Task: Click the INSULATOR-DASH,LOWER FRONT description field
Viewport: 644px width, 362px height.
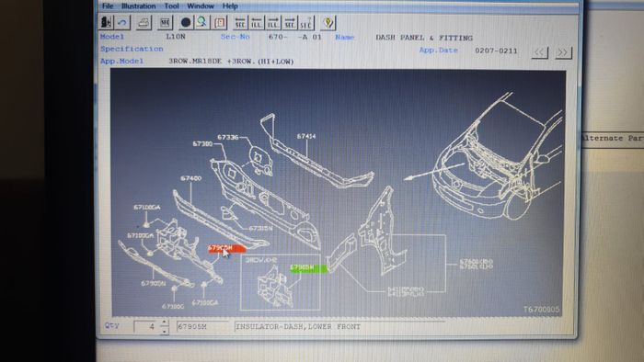Action: [340, 327]
